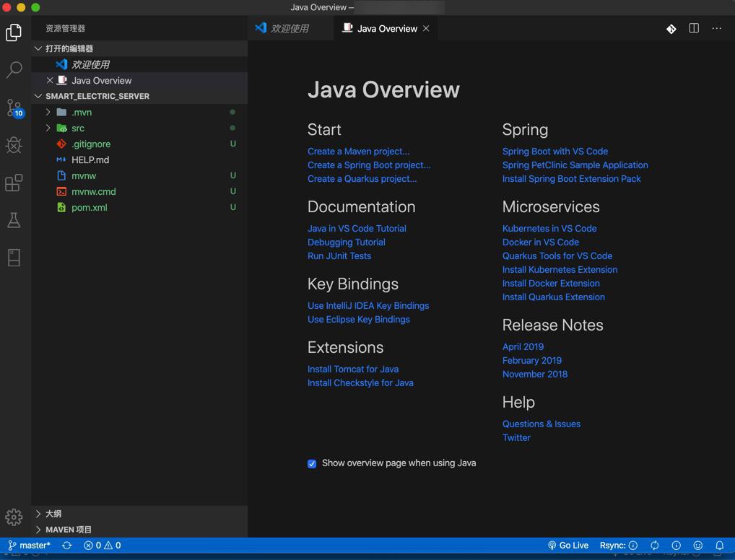Open the Extensions view in activity bar
The height and width of the screenshot is (560, 735).
(x=14, y=183)
